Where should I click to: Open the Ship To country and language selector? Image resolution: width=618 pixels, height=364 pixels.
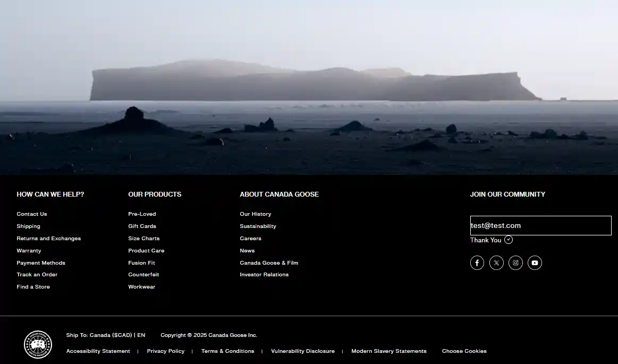pyautogui.click(x=105, y=335)
